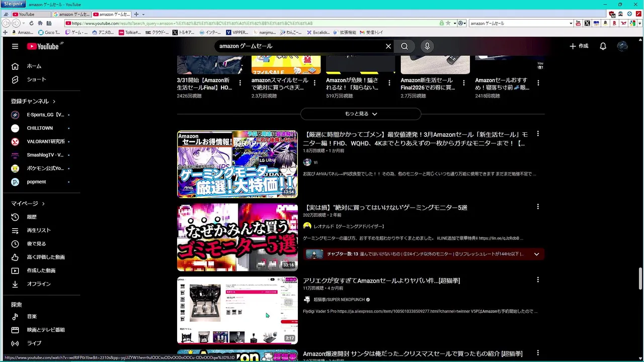This screenshot has height=362, width=644.
Task: Open 作成した動画 in the sidebar
Action: 42,270
